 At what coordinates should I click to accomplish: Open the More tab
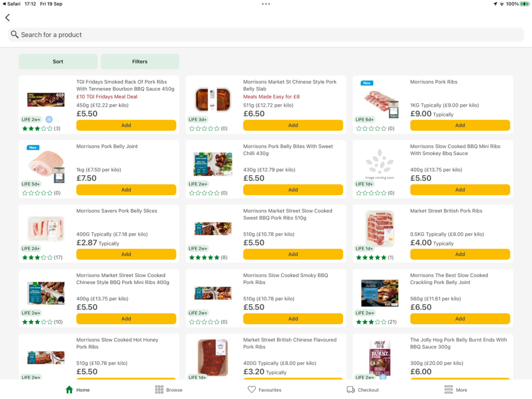click(456, 390)
